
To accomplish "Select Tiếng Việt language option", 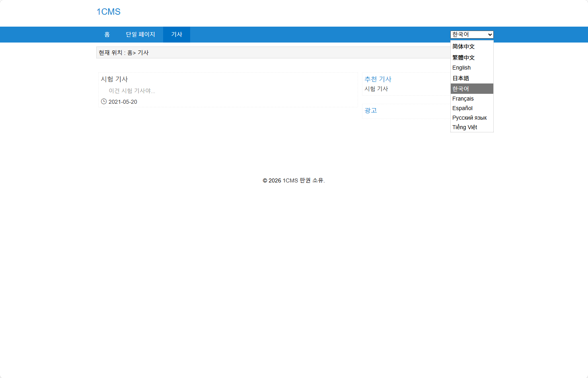I will click(465, 127).
